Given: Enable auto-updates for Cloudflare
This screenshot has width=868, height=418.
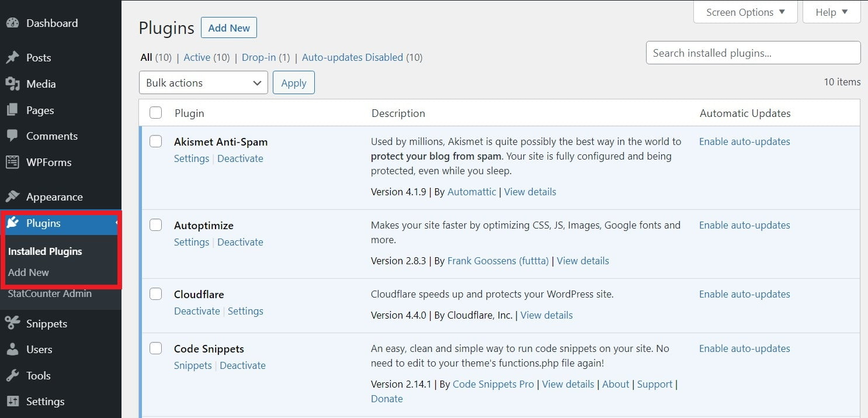Looking at the screenshot, I should [745, 294].
